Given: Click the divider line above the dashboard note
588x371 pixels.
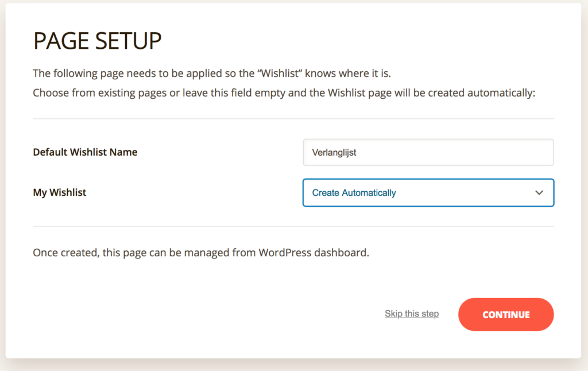Looking at the screenshot, I should pos(293,226).
